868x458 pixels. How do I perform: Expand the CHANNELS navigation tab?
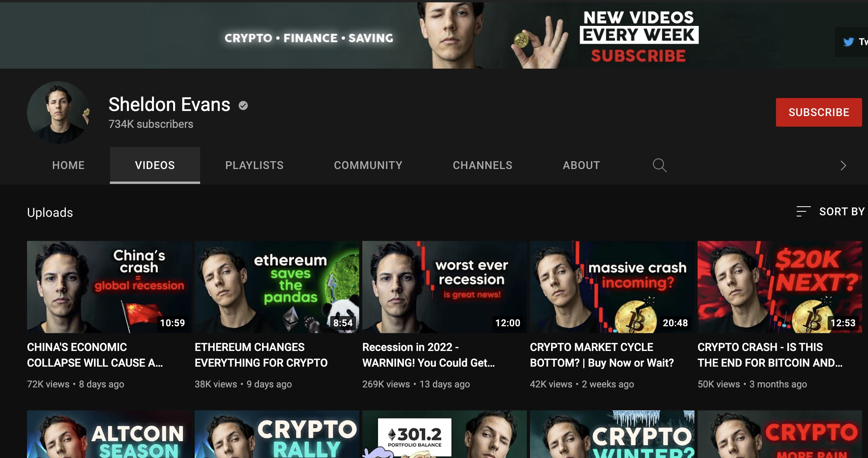tap(483, 165)
